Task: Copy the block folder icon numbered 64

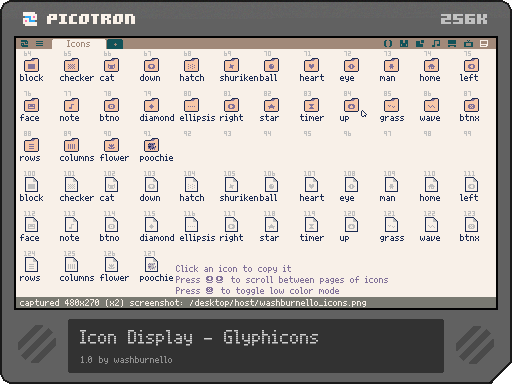Action: 31,65
